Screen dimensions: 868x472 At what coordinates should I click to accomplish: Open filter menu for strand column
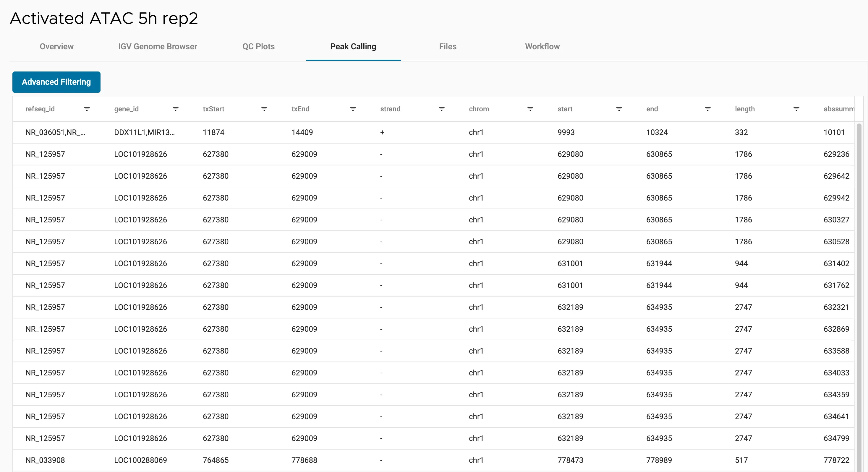441,109
